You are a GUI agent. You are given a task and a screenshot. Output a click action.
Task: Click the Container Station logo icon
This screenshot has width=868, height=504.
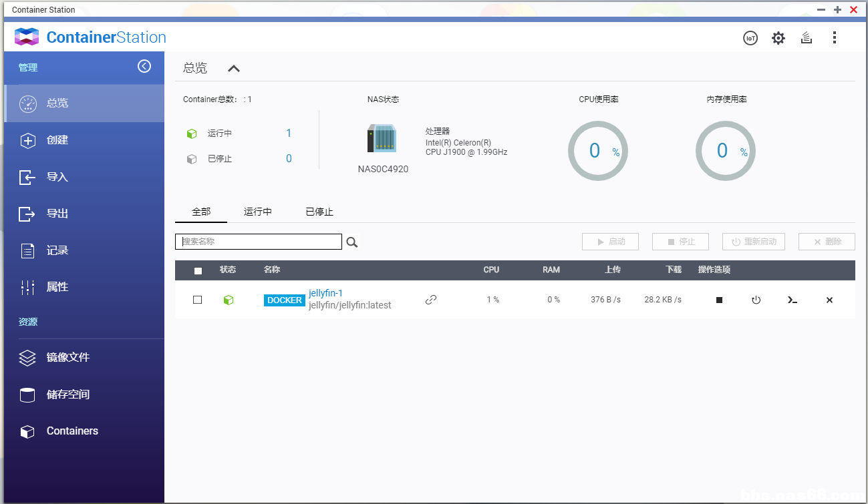click(x=27, y=37)
